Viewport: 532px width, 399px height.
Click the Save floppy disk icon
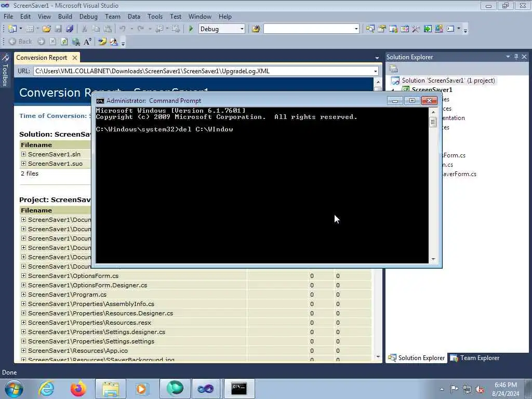[58, 29]
